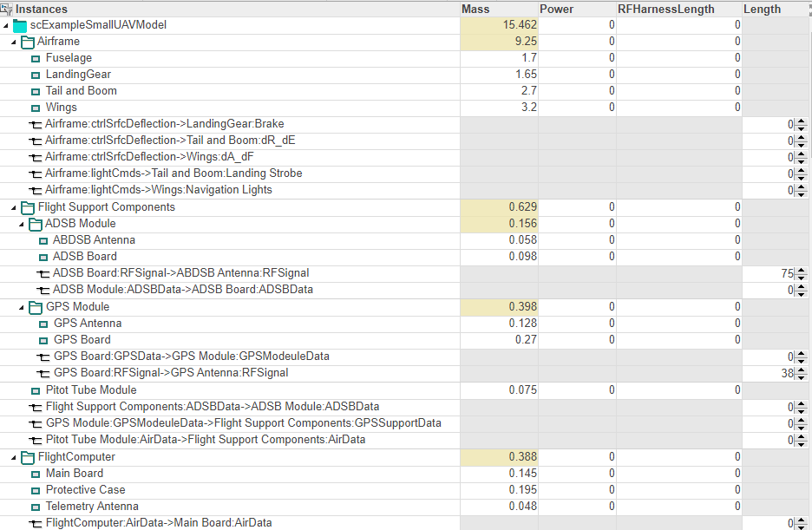Collapse the Flight Support Components node

tap(14, 207)
